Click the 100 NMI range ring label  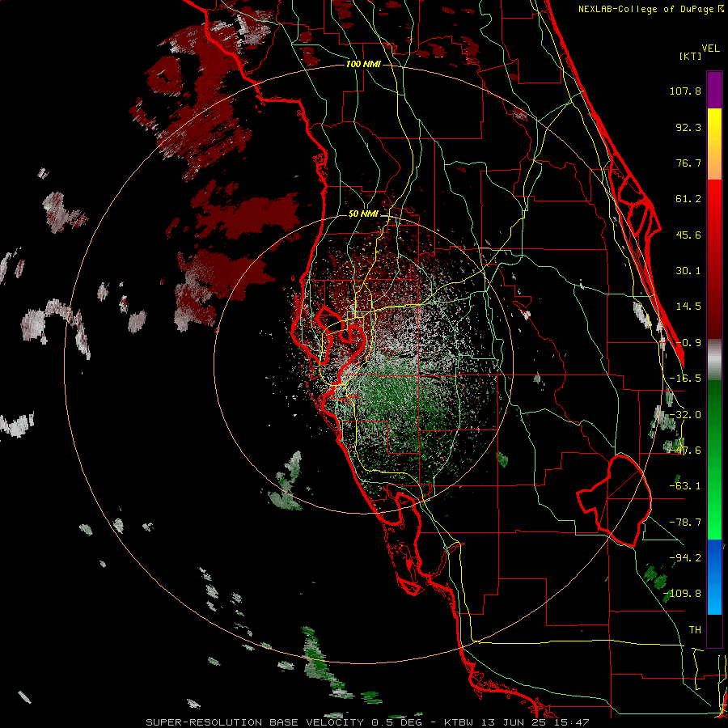pos(363,64)
